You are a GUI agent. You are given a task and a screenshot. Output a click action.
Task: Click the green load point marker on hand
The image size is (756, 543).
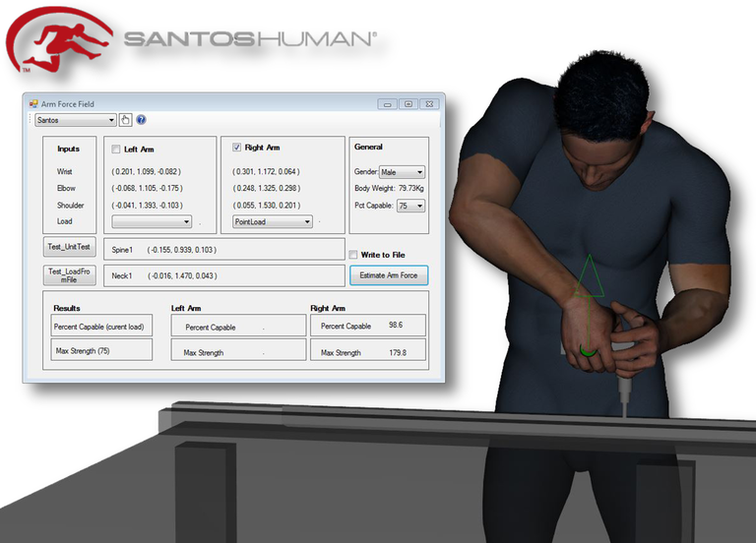coord(588,351)
